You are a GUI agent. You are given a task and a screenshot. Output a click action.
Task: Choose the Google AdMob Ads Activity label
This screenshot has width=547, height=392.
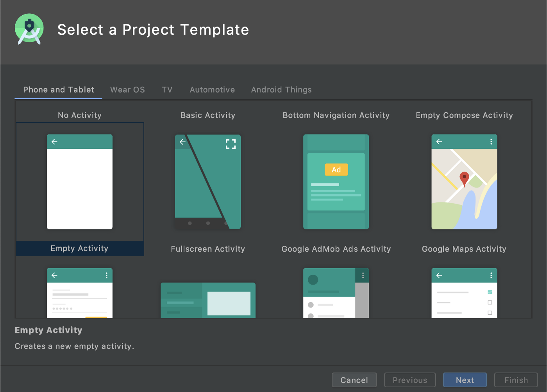pos(336,249)
